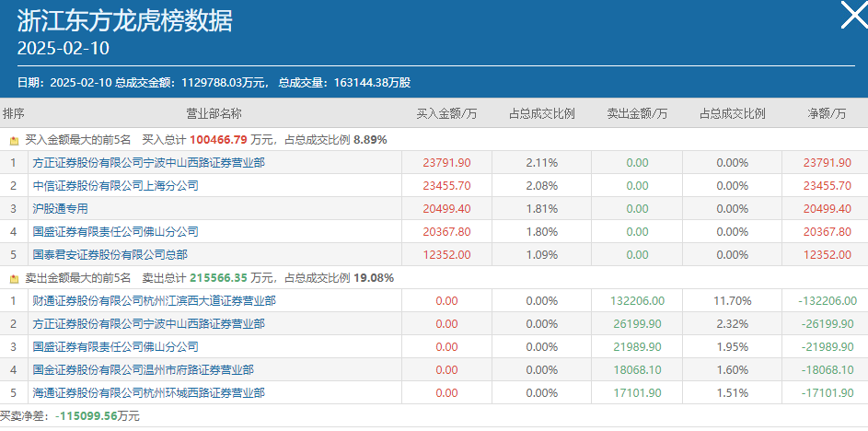Viewport: 868px width, 431px height.
Task: Close the 龙虎榜数据 popup with the X
Action: (x=854, y=15)
